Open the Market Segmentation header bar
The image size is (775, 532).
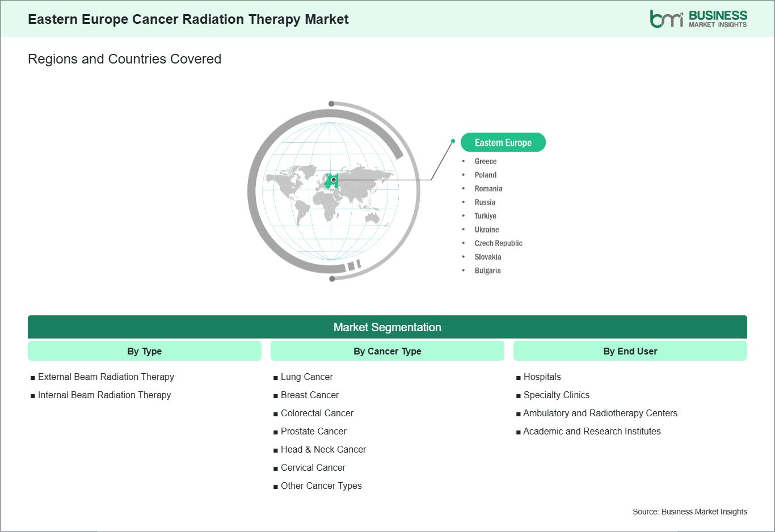(387, 327)
